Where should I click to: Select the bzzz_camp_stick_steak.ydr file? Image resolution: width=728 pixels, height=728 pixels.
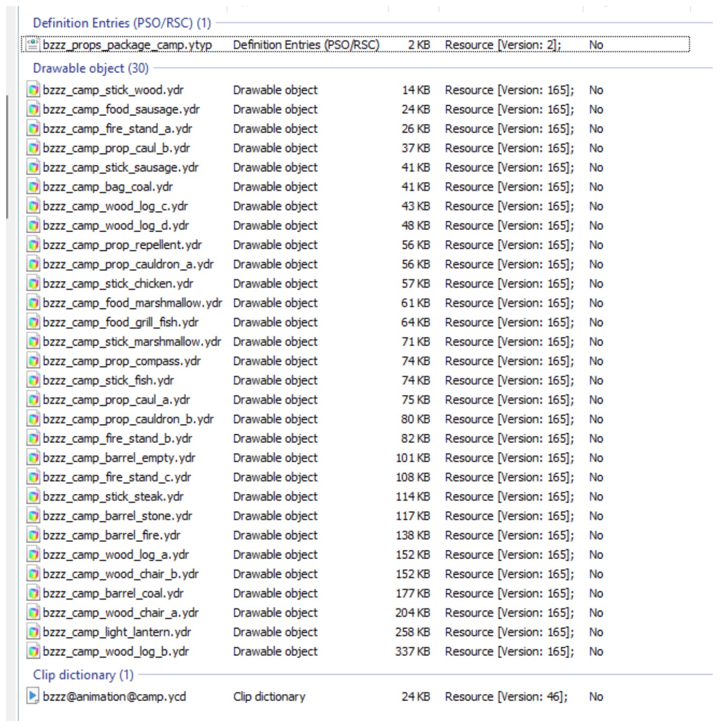click(113, 496)
